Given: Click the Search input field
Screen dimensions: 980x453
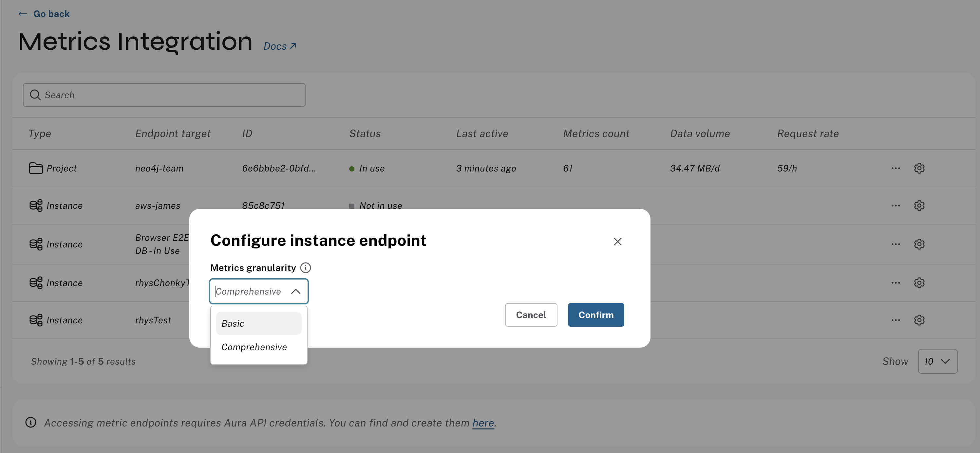Looking at the screenshot, I should point(164,95).
